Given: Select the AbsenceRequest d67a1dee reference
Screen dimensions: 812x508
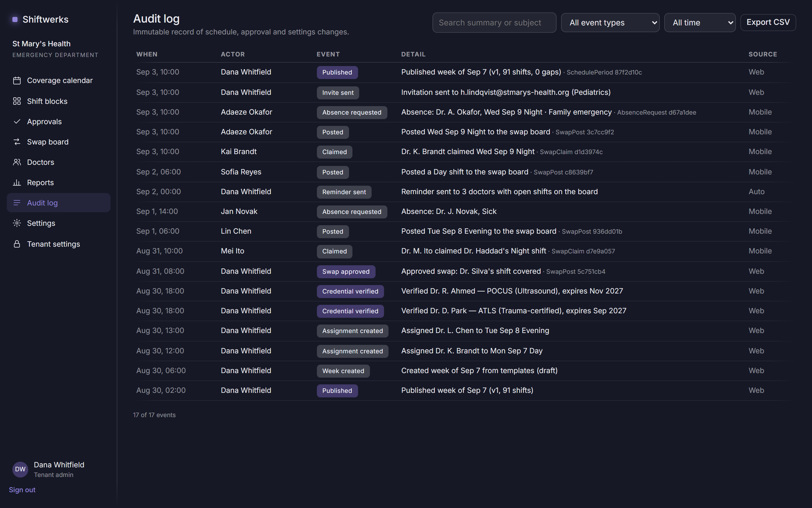Looking at the screenshot, I should 656,113.
